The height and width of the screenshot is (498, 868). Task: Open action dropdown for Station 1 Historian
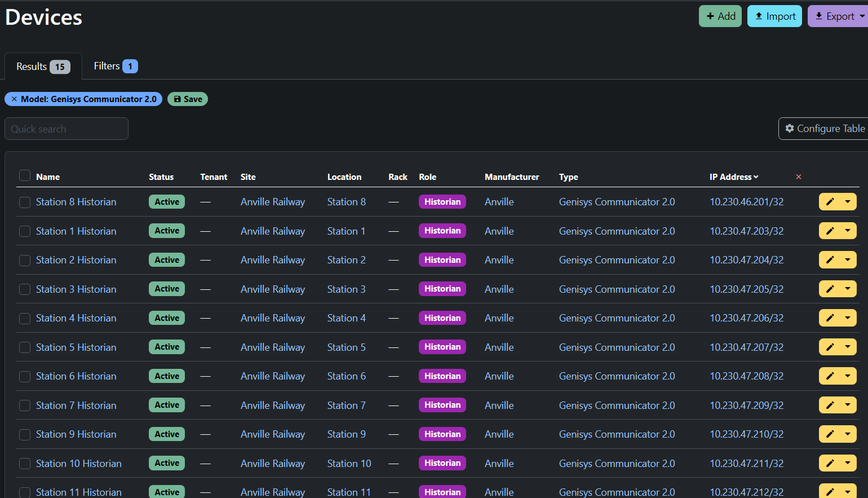pyautogui.click(x=848, y=231)
